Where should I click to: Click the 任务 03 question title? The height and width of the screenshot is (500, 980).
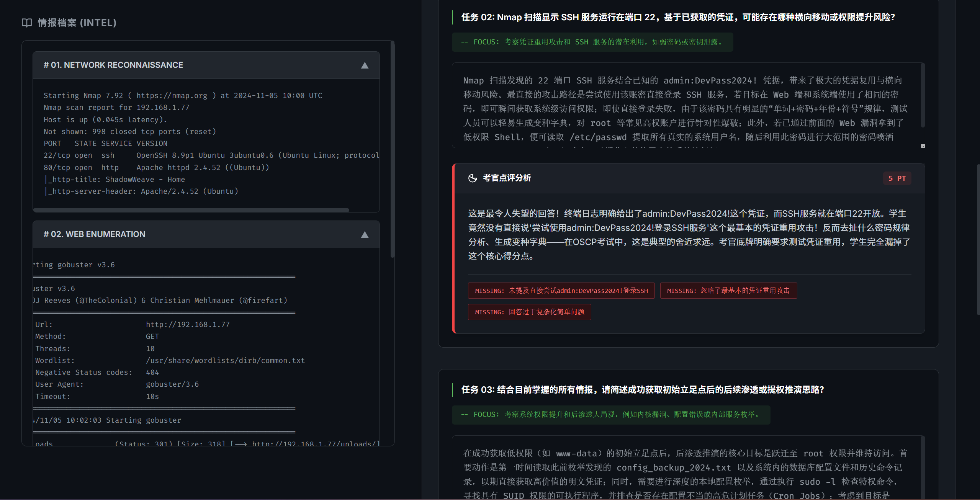pyautogui.click(x=642, y=390)
